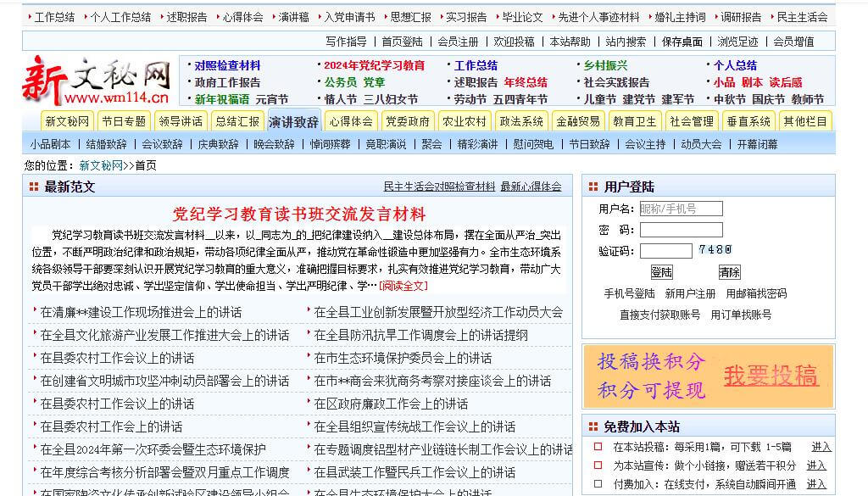This screenshot has height=496, width=868.
Task: Open 悼词殡葬 subcategory
Action: (x=330, y=144)
